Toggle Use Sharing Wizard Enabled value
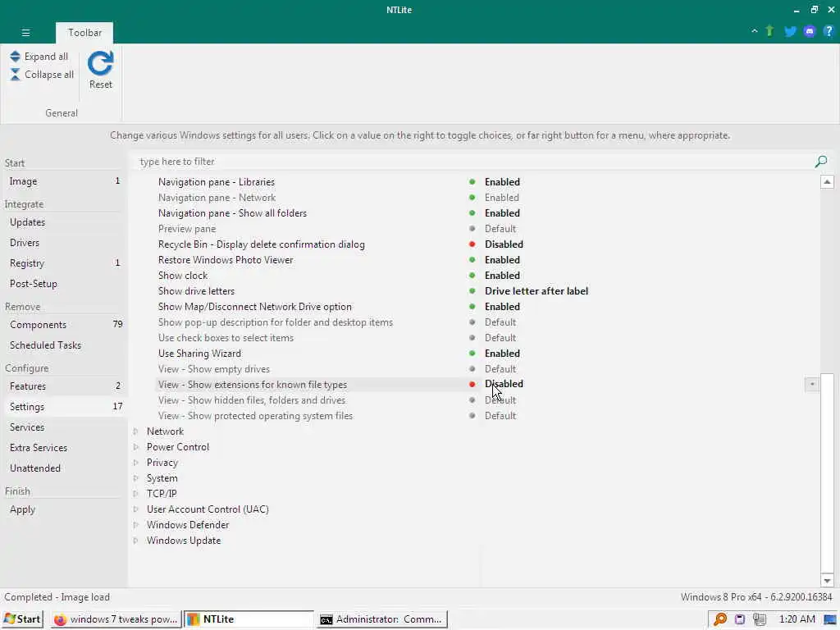This screenshot has height=630, width=840. coord(502,354)
